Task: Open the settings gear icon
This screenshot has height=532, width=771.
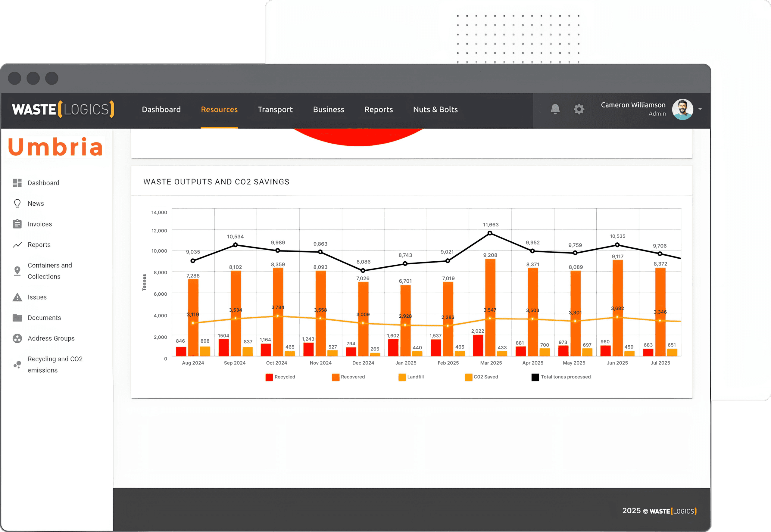Action: tap(579, 109)
